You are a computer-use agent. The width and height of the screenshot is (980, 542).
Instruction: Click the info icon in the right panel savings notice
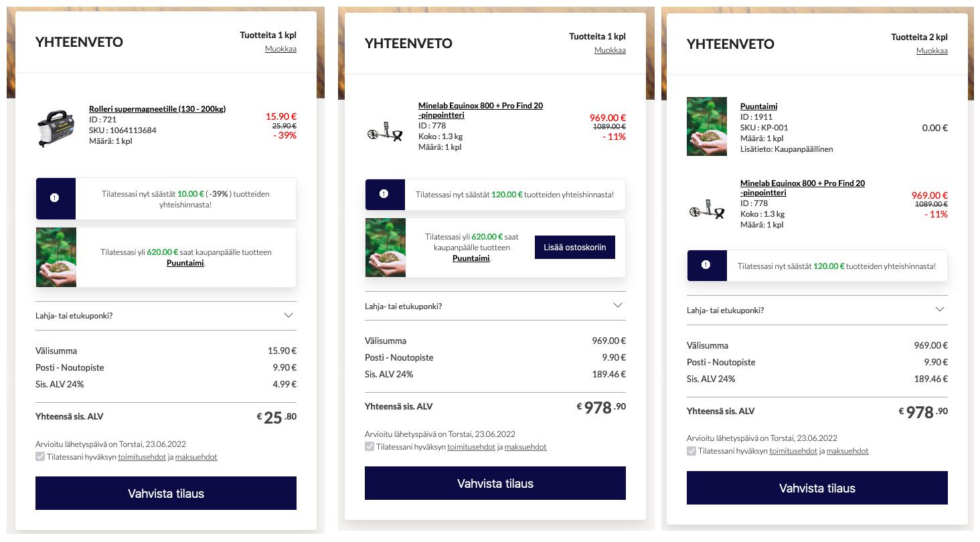click(706, 265)
